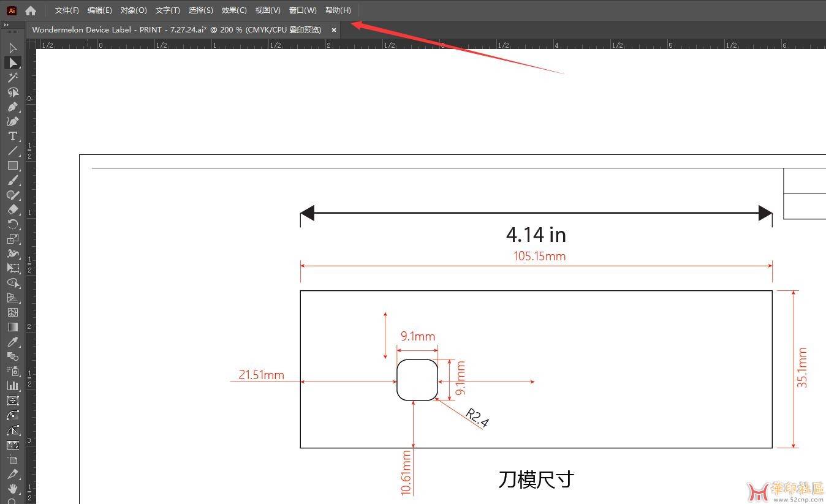Select the Shaper tool
The width and height of the screenshot is (826, 504).
(x=13, y=195)
